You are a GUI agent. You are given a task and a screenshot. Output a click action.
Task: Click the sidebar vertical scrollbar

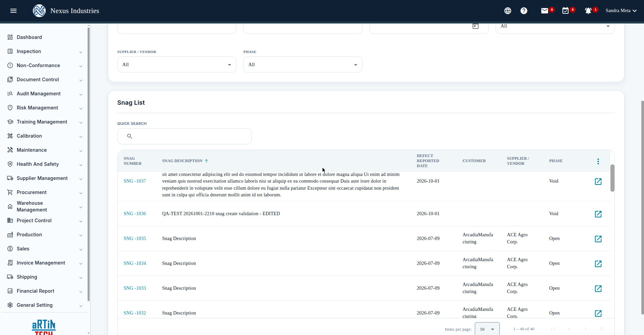88,163
